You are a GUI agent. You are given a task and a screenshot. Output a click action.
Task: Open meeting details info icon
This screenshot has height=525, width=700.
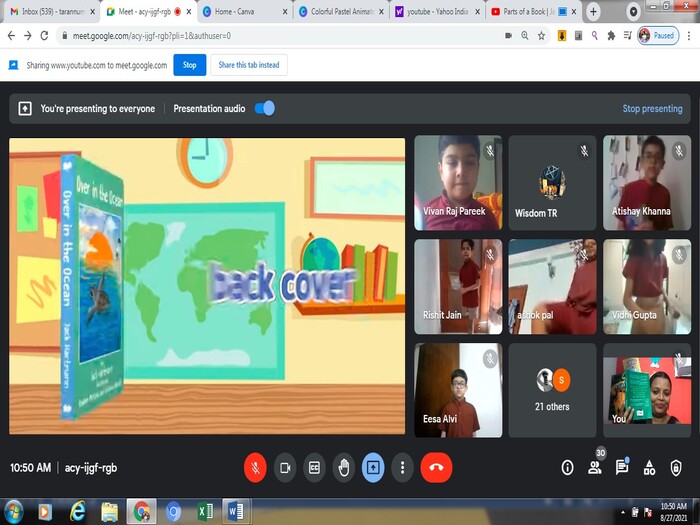pyautogui.click(x=567, y=467)
